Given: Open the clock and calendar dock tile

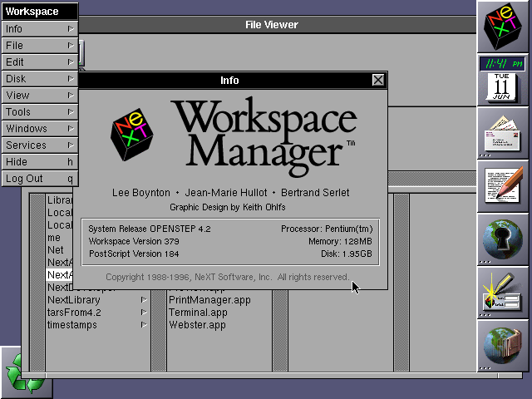Looking at the screenshot, I should [x=505, y=81].
